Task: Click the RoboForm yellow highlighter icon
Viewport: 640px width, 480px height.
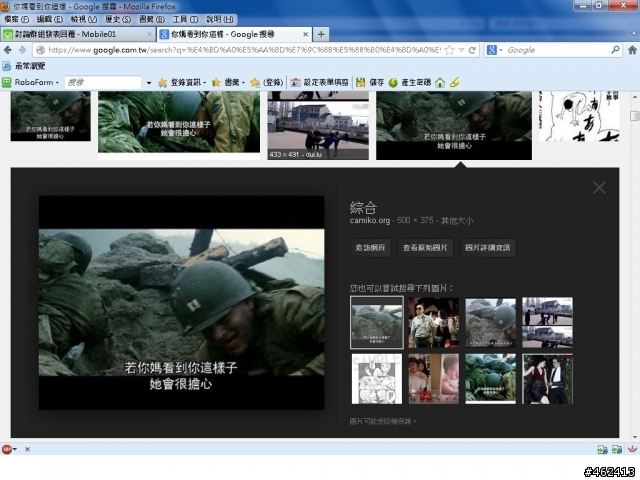Action: 455,82
